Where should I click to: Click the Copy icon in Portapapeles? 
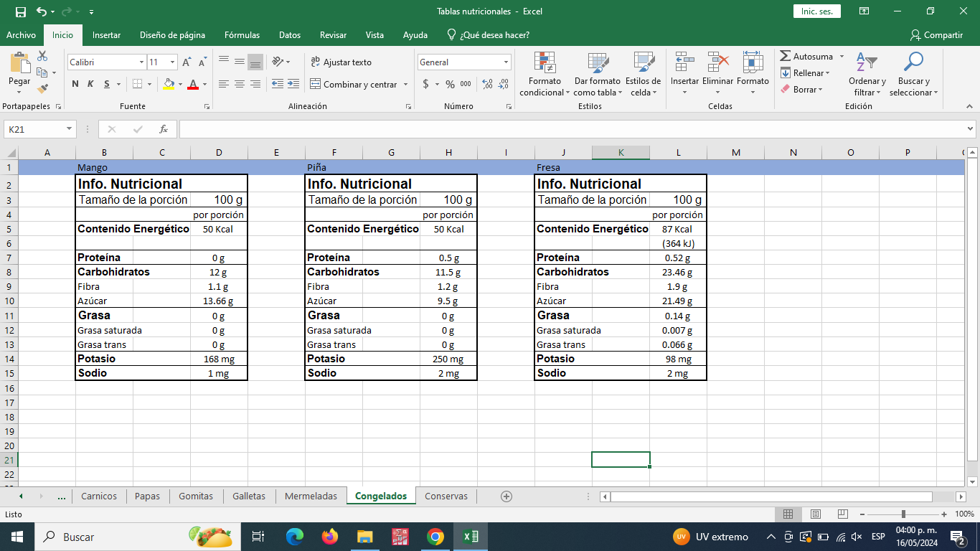click(42, 72)
